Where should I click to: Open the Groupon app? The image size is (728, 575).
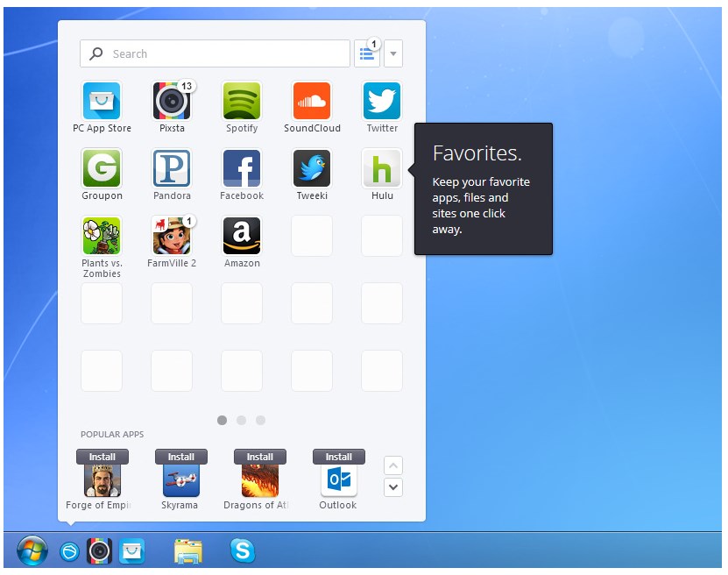pos(102,168)
